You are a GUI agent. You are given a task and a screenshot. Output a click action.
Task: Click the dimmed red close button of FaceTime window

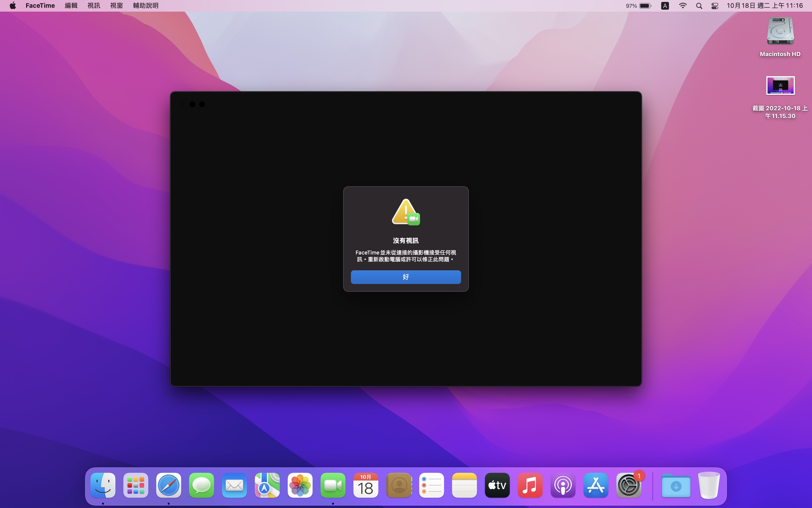point(182,104)
